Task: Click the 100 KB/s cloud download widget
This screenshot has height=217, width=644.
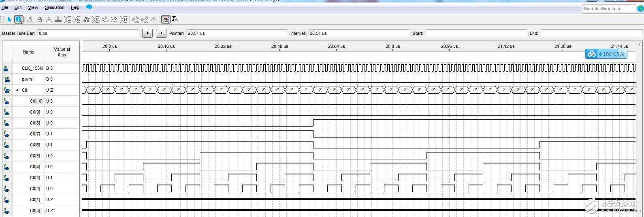Action: (606, 54)
